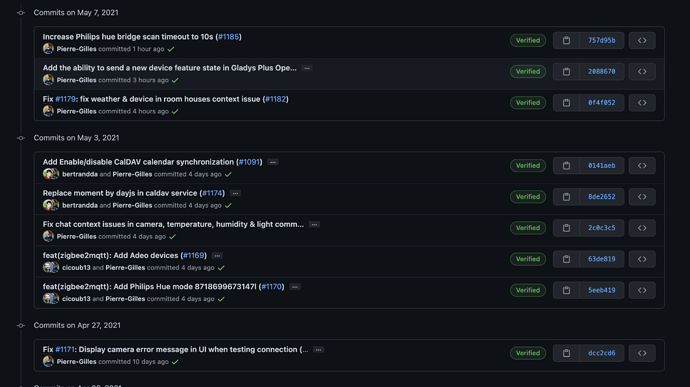Browse repository at commit 0141aeb
This screenshot has height=387, width=690.
click(642, 166)
